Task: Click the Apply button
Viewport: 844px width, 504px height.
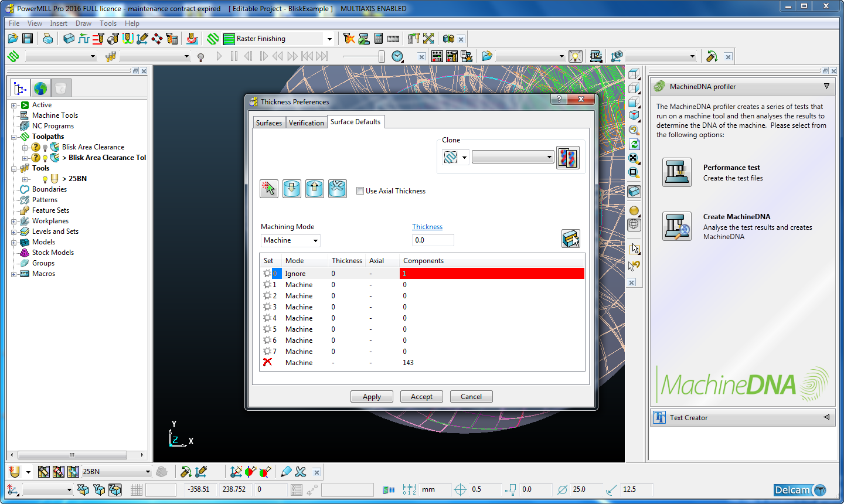Action: (x=372, y=397)
